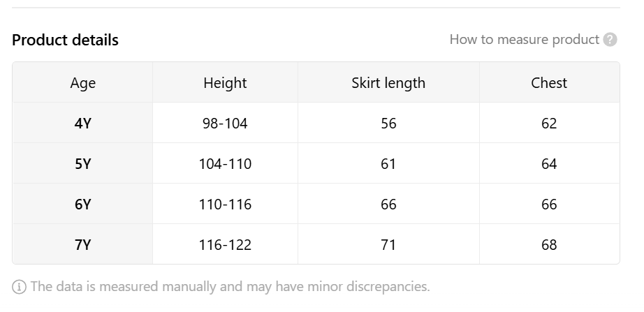Select the Skirt length column header
The height and width of the screenshot is (312, 644).
pyautogui.click(x=388, y=83)
